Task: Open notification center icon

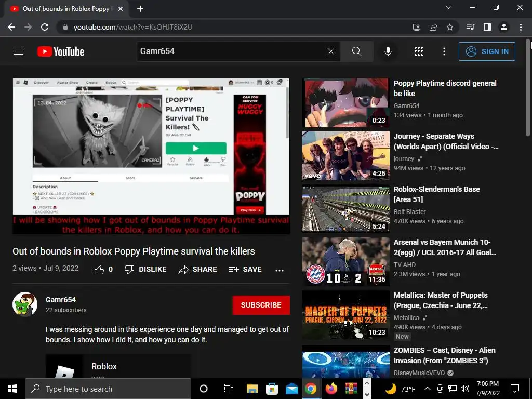Action: [x=515, y=389]
